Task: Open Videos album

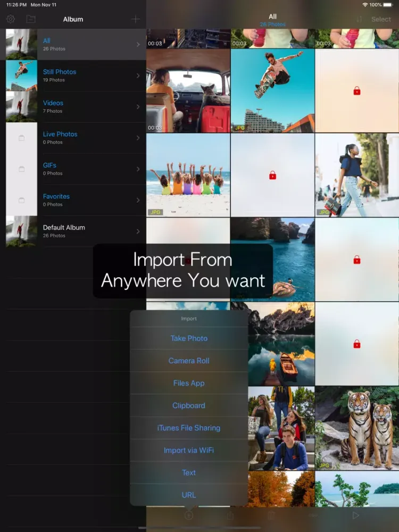Action: [x=76, y=107]
